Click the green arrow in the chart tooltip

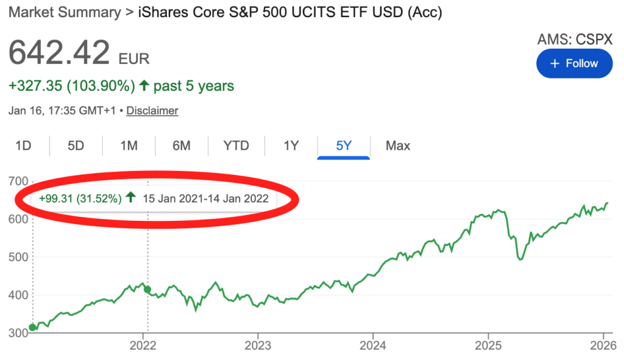point(130,198)
